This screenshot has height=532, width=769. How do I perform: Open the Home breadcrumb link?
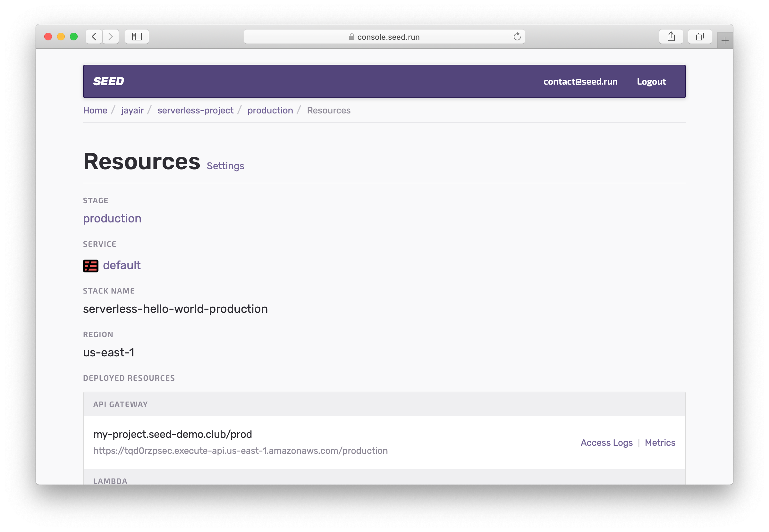click(x=95, y=110)
